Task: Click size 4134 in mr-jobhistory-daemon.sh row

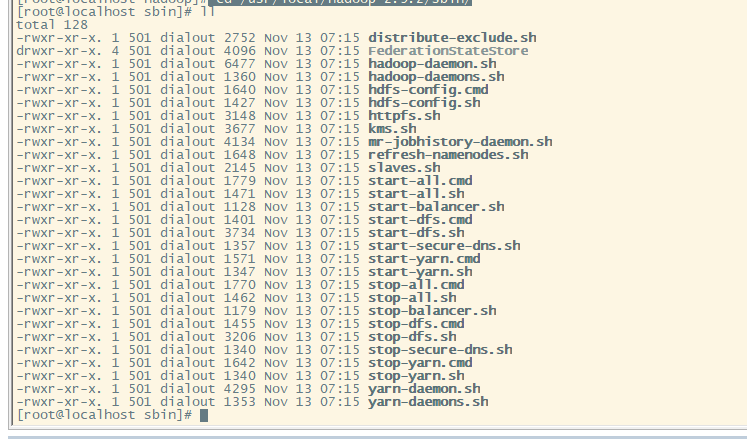Action: (x=240, y=142)
